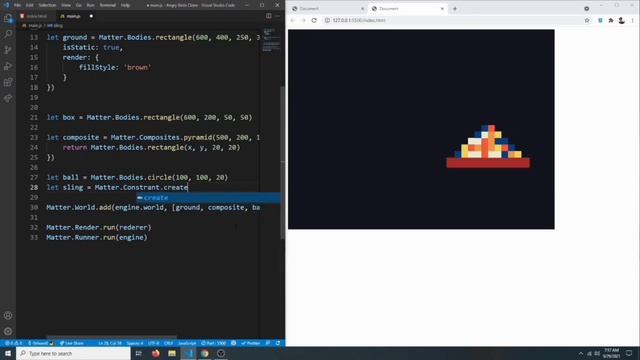Viewport: 640px width, 360px height.
Task: Close the active Document tab in Chrome
Action: pyautogui.click(x=442, y=9)
